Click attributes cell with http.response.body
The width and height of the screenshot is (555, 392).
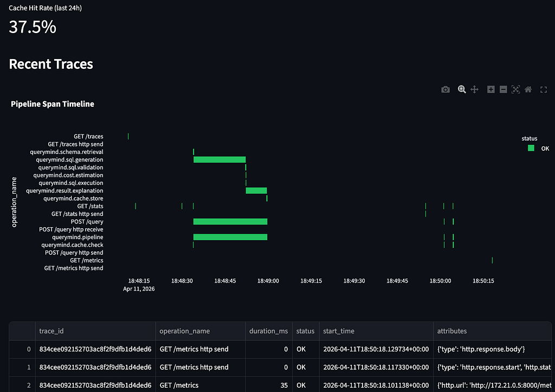(492, 349)
